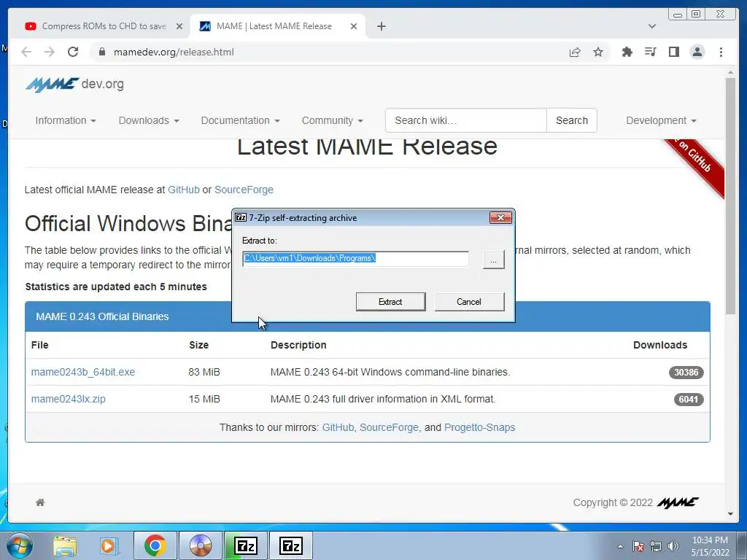The image size is (747, 560).
Task: Click the Chrome back arrow
Action: pos(26,52)
